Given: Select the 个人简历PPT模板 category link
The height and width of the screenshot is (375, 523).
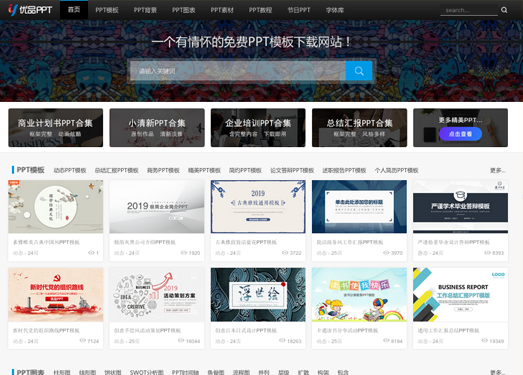Looking at the screenshot, I should [396, 170].
